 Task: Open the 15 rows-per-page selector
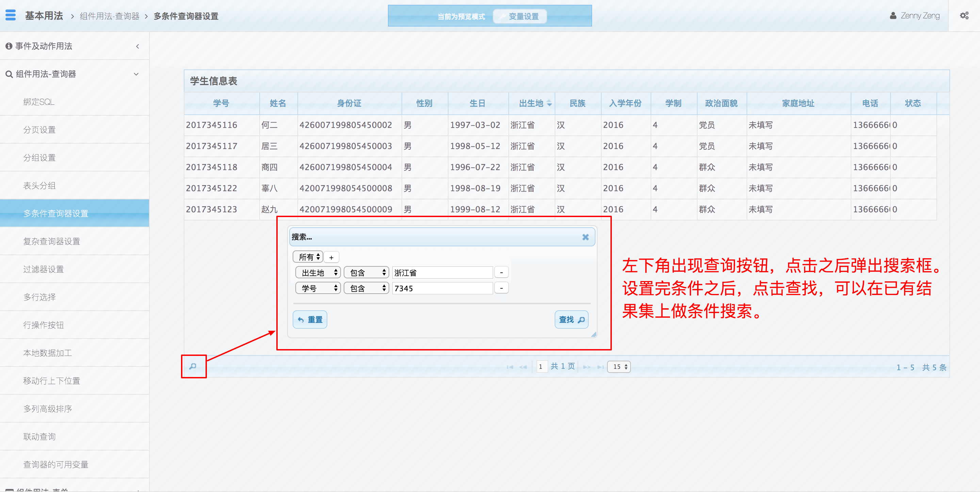click(x=619, y=366)
